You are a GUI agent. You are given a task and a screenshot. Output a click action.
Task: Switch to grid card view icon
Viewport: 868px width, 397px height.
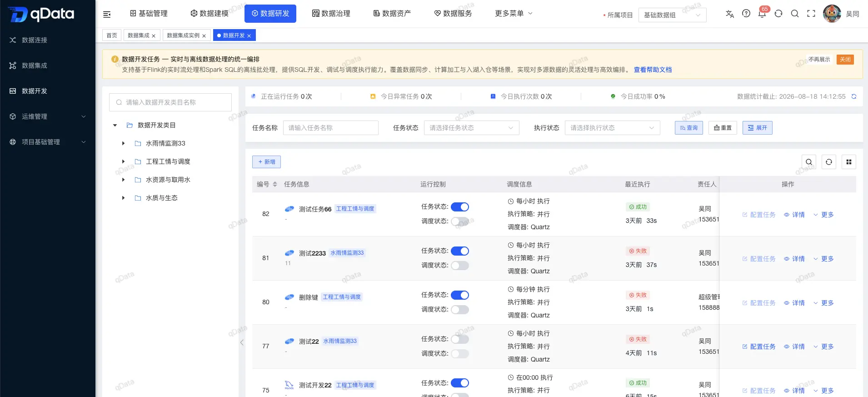849,162
